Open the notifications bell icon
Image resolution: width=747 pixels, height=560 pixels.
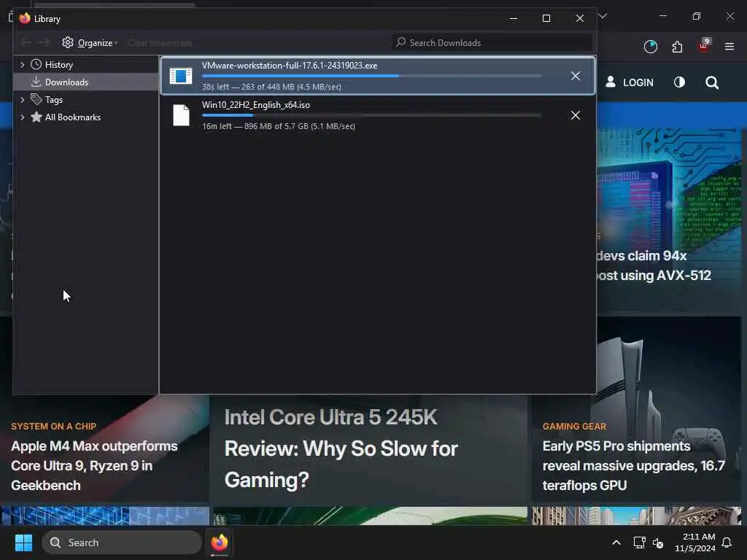pyautogui.click(x=727, y=542)
